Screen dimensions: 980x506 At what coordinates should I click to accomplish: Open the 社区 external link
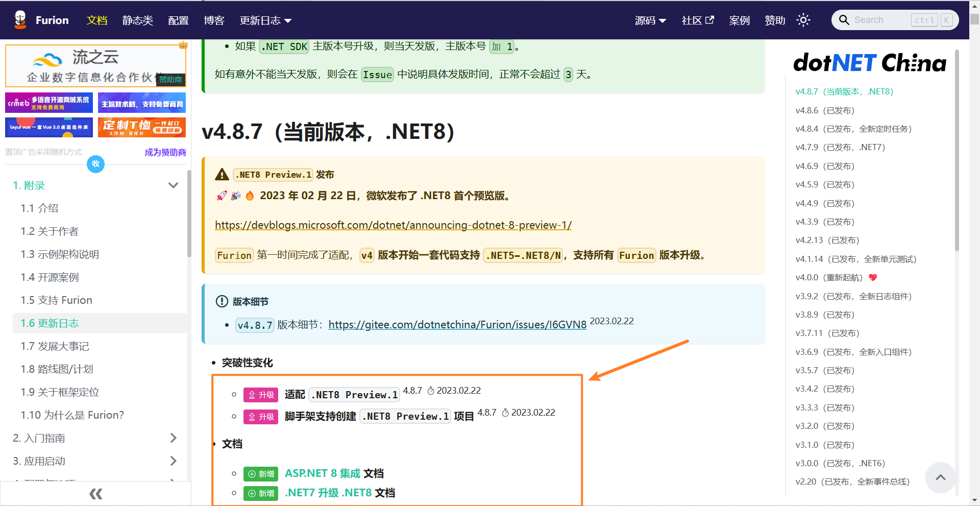(698, 20)
